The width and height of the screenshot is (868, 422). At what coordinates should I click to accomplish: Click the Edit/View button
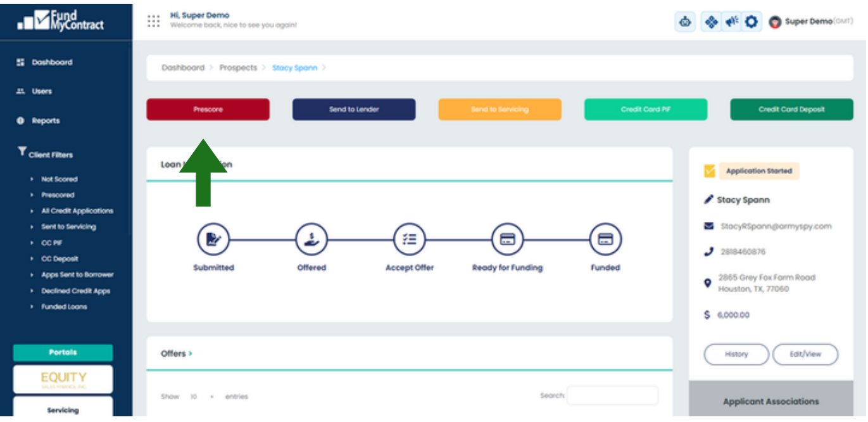(x=805, y=354)
